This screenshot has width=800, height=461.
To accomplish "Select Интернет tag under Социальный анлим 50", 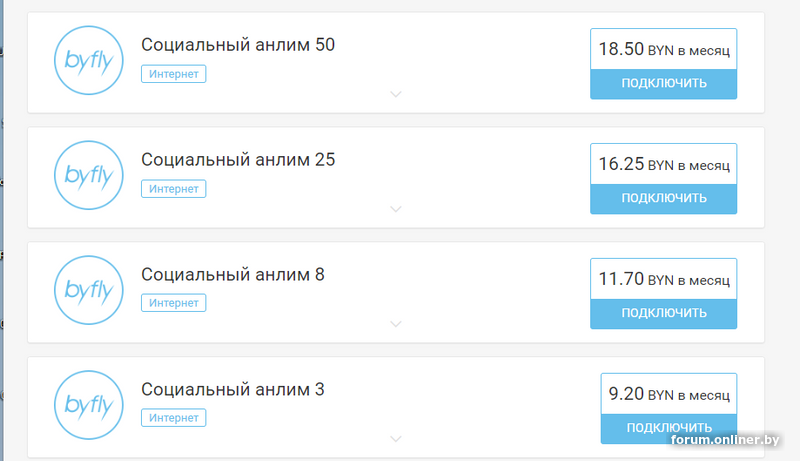I will pyautogui.click(x=173, y=74).
